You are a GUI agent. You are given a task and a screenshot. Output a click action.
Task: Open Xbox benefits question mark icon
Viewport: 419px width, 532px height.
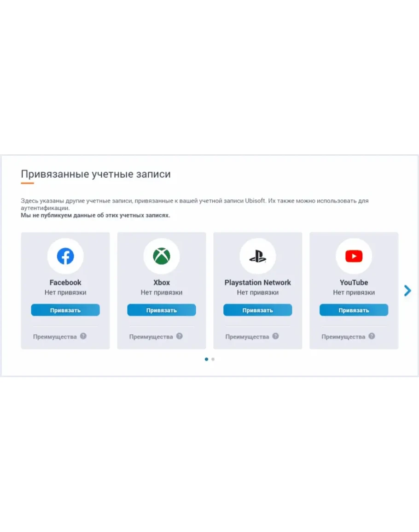(x=180, y=336)
